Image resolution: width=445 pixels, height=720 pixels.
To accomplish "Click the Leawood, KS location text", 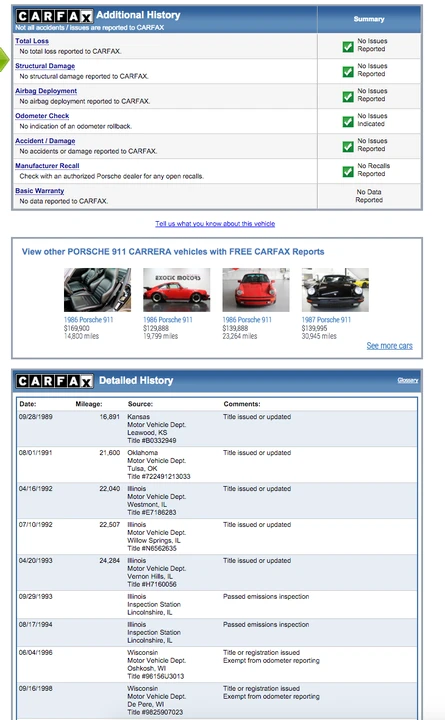I will click(147, 433).
